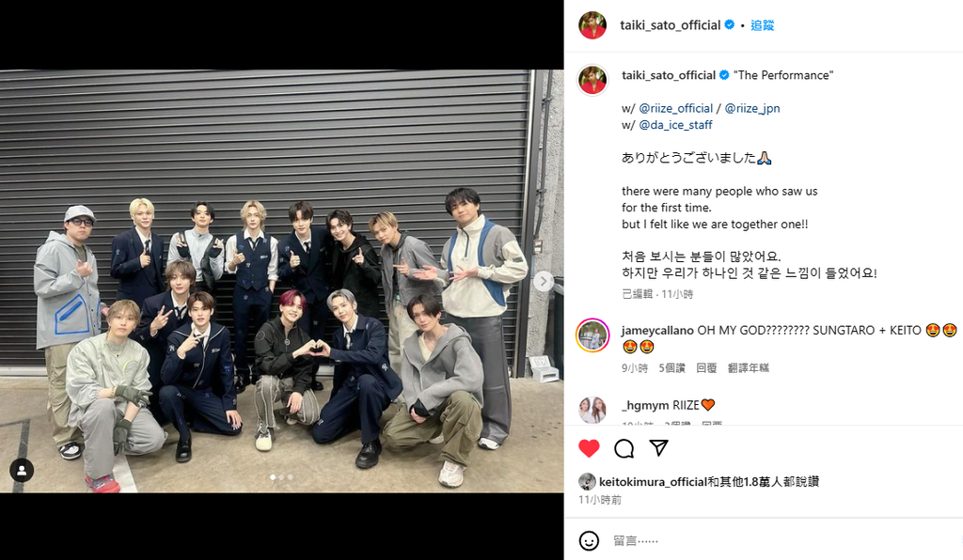The height and width of the screenshot is (560, 963).
Task: View likes on jameycallano's comment
Action: tap(671, 368)
